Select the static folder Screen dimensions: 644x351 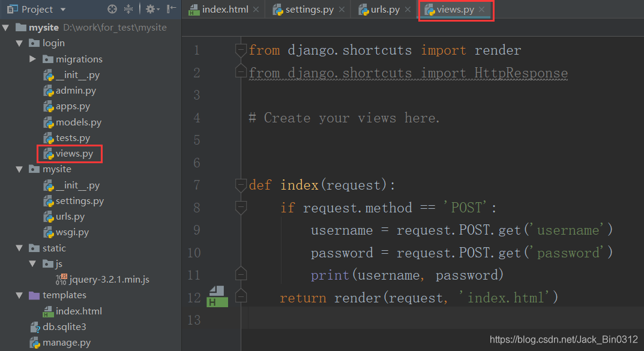[x=54, y=248]
